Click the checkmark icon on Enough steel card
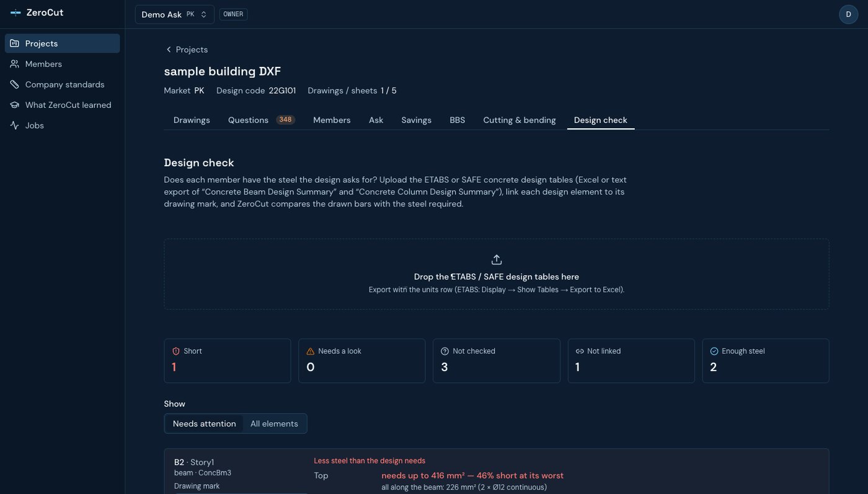The height and width of the screenshot is (494, 868). 714,351
